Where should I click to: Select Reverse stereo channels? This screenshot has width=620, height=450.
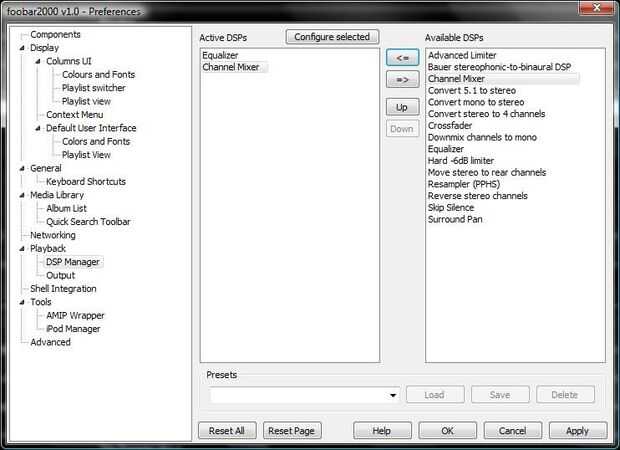tap(478, 196)
